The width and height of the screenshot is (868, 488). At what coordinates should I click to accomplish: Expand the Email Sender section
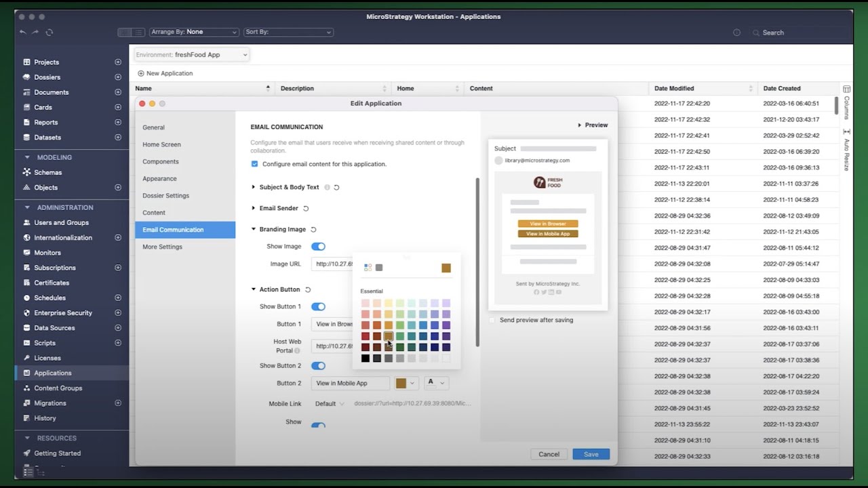tap(254, 208)
